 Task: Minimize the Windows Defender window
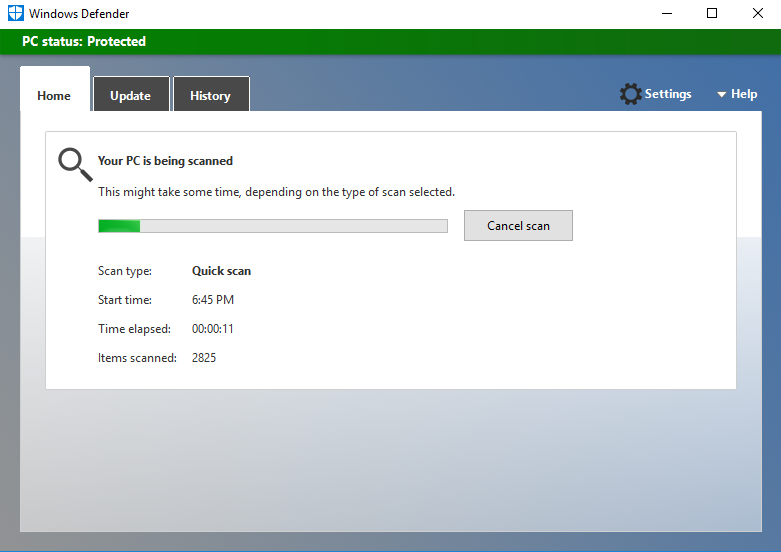(x=666, y=14)
